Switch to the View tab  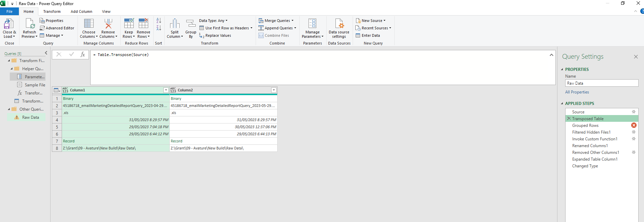pos(106,11)
